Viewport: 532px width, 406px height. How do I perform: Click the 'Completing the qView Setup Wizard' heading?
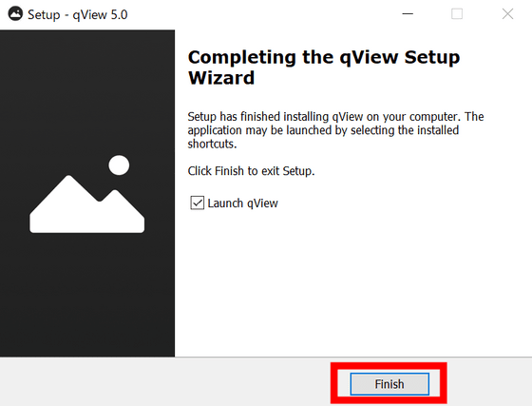pyautogui.click(x=324, y=68)
